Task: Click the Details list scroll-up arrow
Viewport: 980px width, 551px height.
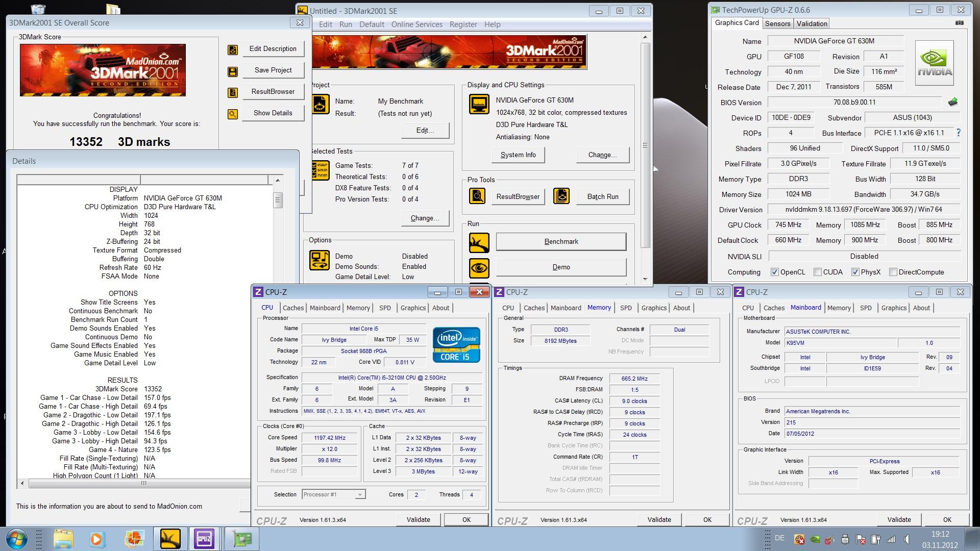Action: 278,180
